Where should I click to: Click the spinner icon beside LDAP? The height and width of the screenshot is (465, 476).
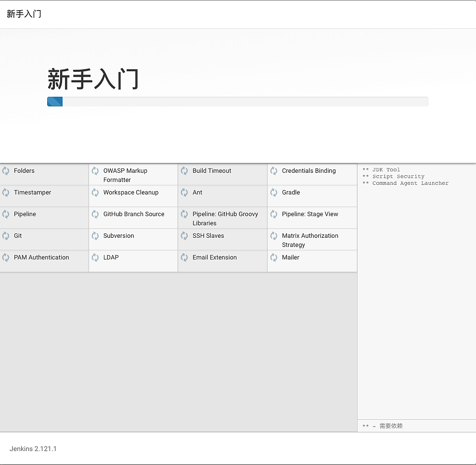tap(95, 258)
